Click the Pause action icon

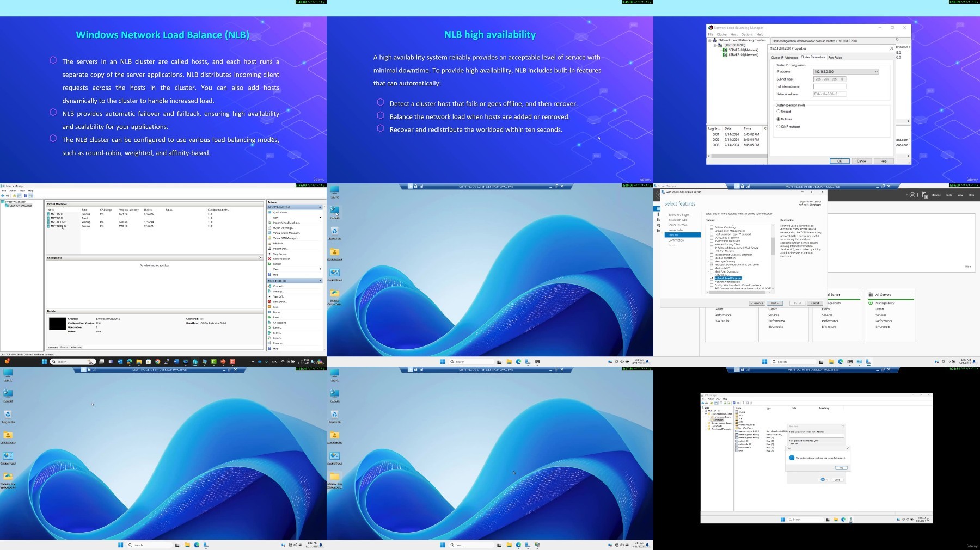(269, 312)
